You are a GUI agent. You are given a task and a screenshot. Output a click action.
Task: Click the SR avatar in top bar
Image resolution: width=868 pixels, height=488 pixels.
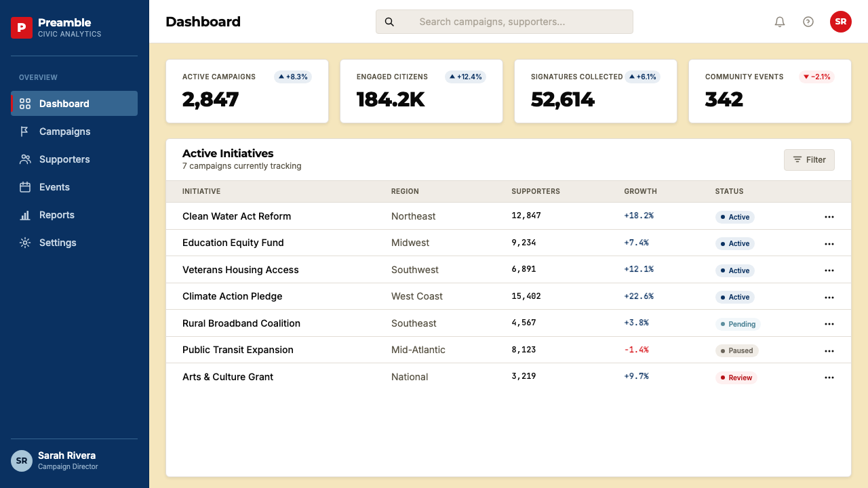[x=841, y=22]
